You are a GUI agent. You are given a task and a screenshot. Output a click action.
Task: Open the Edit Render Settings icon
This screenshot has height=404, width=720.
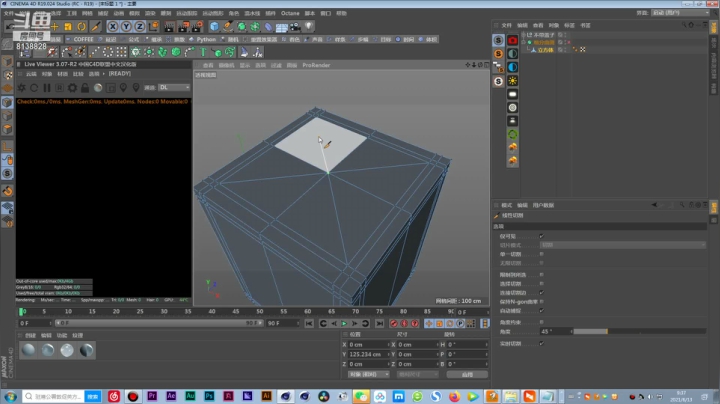coord(197,27)
